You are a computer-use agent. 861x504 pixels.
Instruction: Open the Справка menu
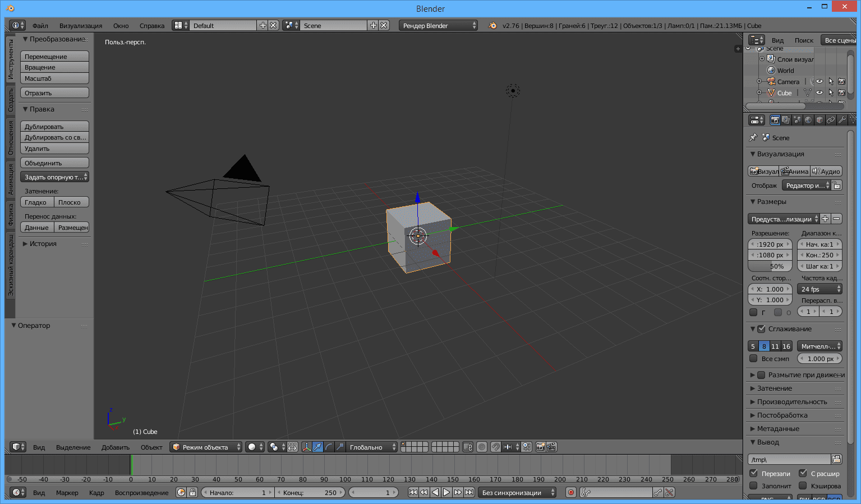click(x=152, y=25)
